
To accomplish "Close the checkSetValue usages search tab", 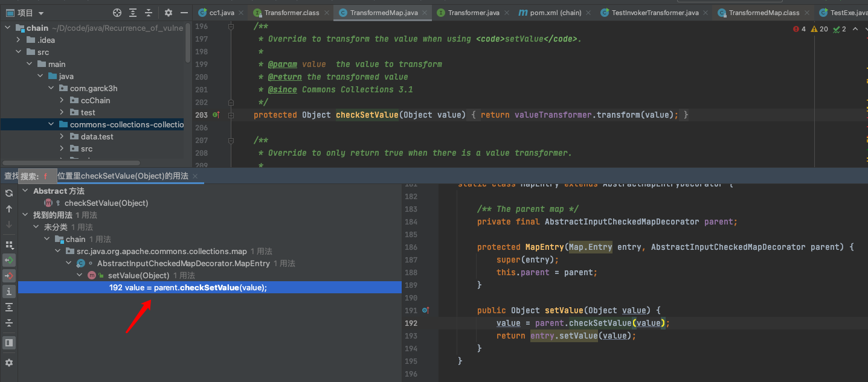I will pos(195,176).
